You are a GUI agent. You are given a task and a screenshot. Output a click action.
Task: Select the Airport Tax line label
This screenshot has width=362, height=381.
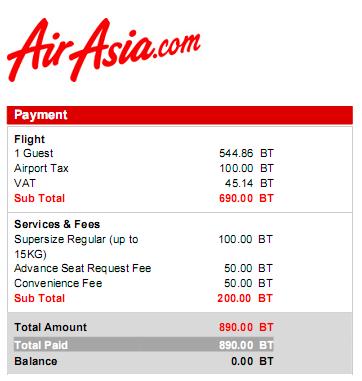click(x=41, y=168)
